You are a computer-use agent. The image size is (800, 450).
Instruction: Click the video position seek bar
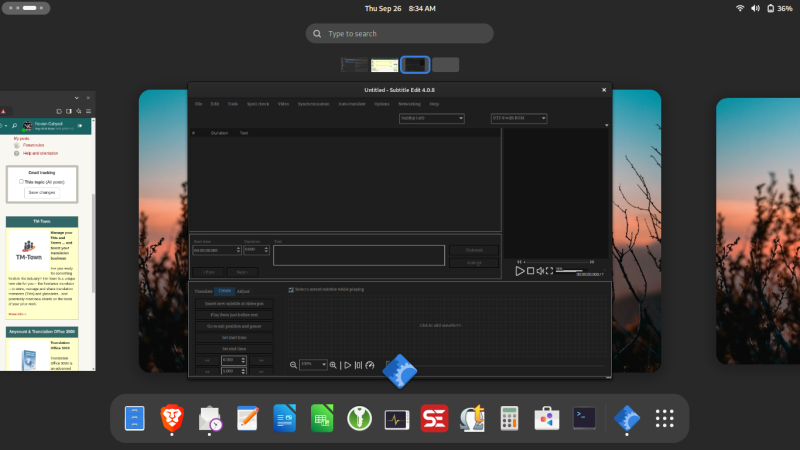coord(556,262)
